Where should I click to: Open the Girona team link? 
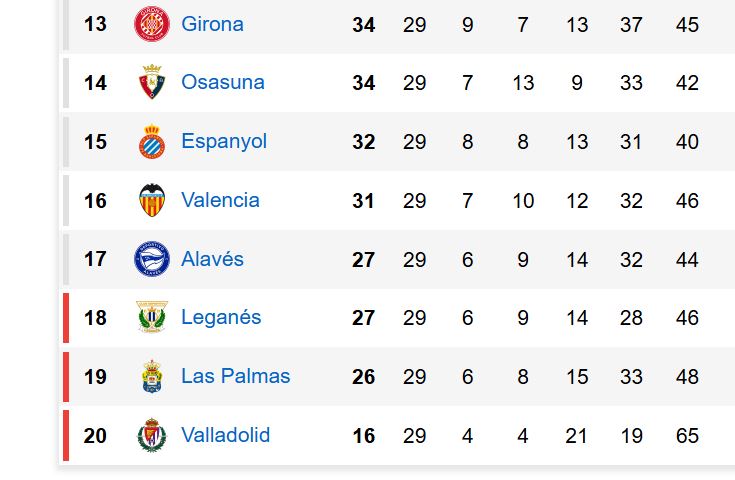pos(212,24)
